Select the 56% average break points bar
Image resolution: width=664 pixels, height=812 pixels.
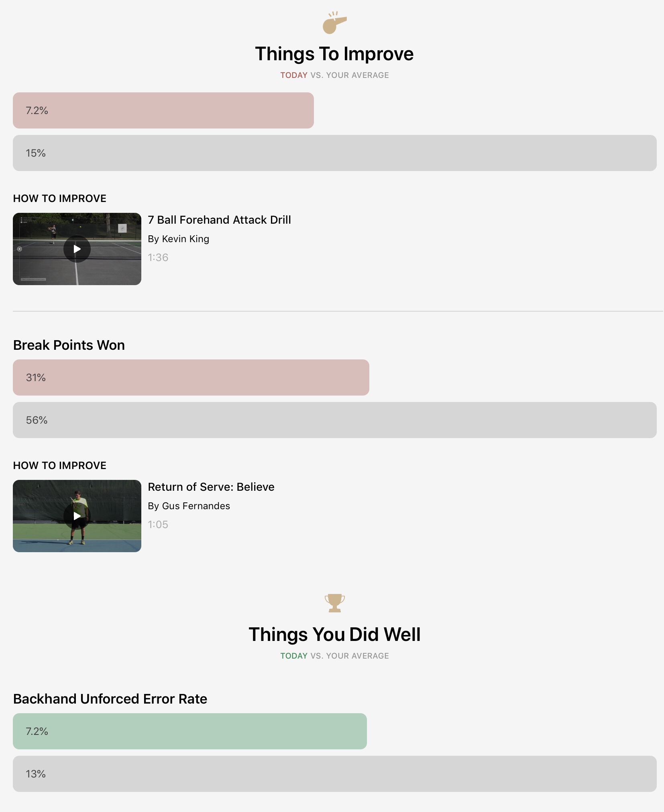(335, 420)
